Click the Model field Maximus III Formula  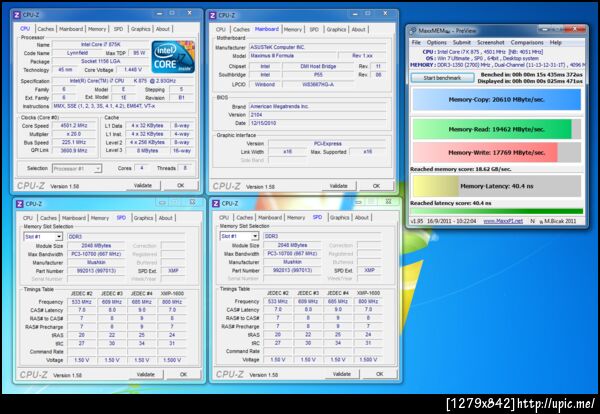click(x=292, y=56)
